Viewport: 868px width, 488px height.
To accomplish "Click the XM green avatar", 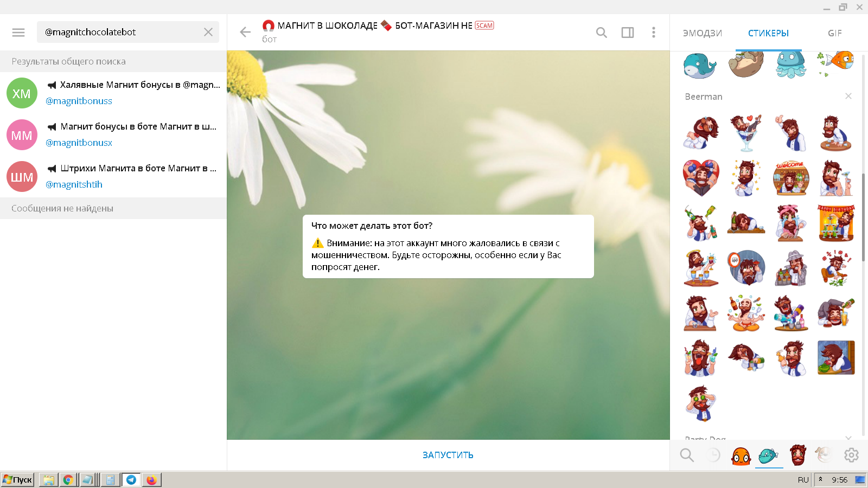I will tap(22, 93).
